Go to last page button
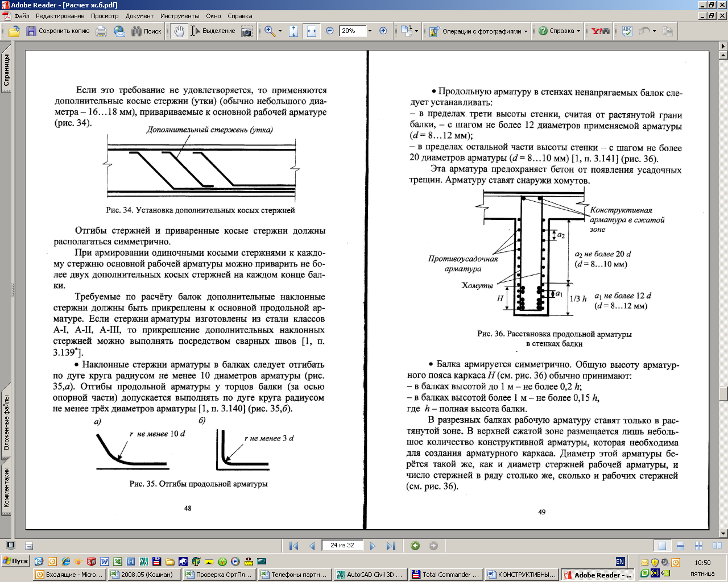The width and height of the screenshot is (728, 582). (x=391, y=546)
